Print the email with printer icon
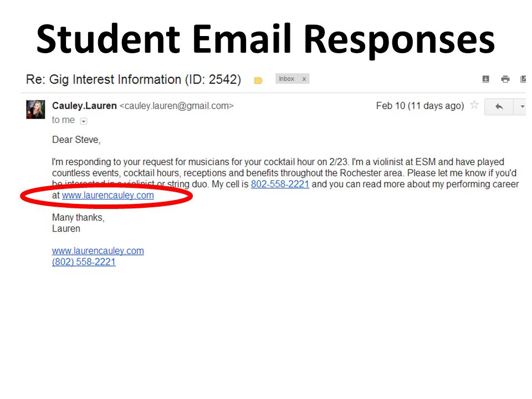The height and width of the screenshot is (399, 532). [x=505, y=79]
